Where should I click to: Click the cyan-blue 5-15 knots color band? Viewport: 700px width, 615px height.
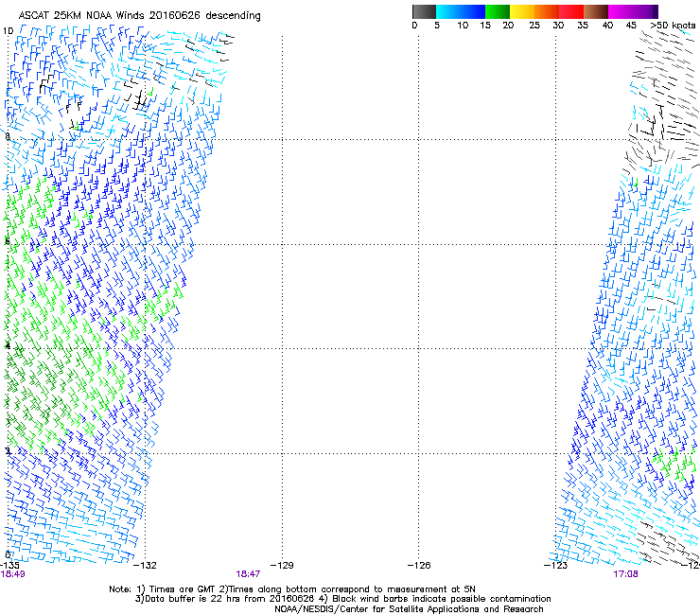pyautogui.click(x=461, y=11)
